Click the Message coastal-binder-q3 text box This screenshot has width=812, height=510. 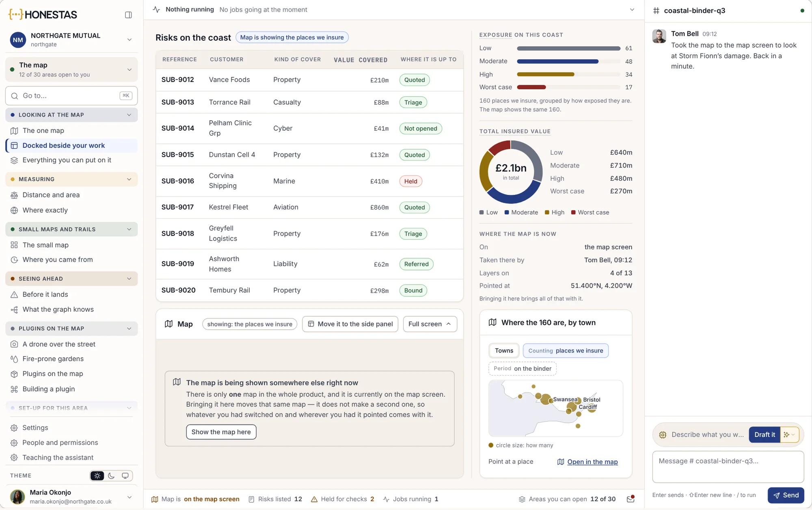click(x=728, y=467)
